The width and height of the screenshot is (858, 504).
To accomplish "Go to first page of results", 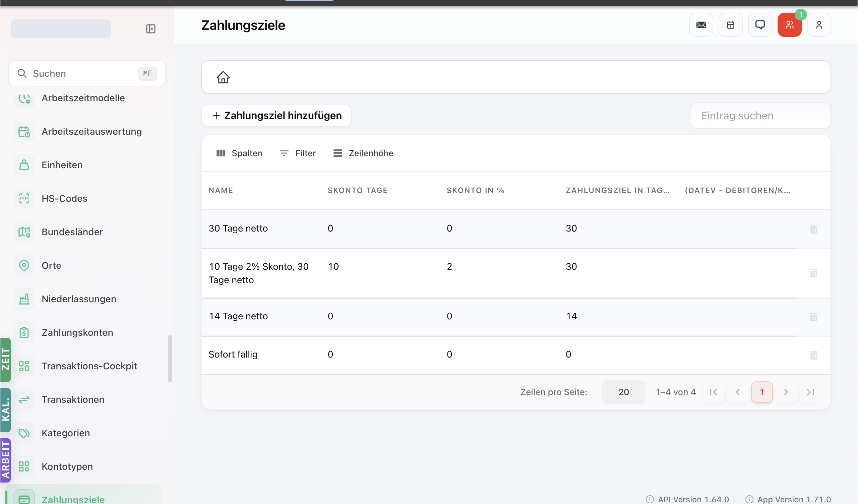I will point(714,392).
